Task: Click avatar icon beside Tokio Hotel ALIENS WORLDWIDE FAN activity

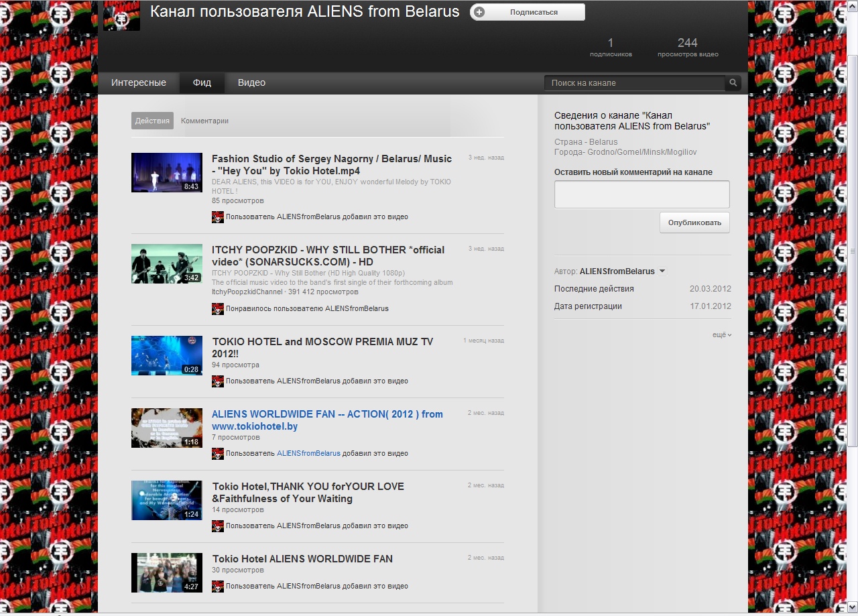Action: [x=218, y=586]
